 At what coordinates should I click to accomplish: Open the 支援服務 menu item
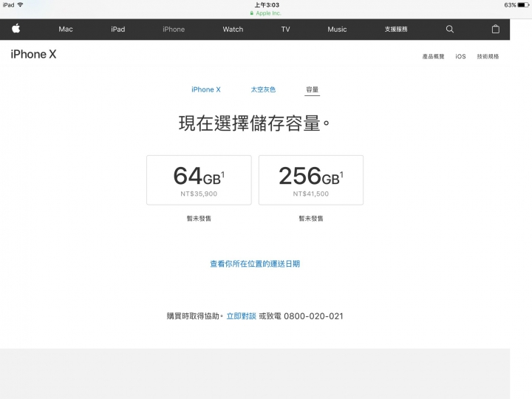click(396, 29)
